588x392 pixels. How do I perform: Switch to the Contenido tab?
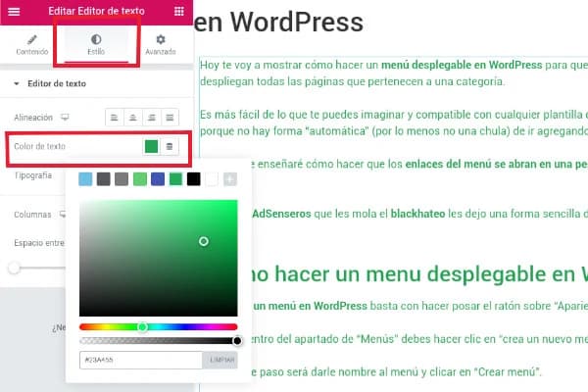click(32, 45)
